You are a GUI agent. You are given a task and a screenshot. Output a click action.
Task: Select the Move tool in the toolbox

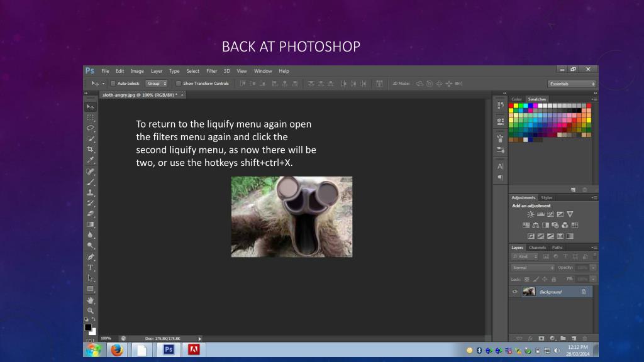[x=91, y=107]
